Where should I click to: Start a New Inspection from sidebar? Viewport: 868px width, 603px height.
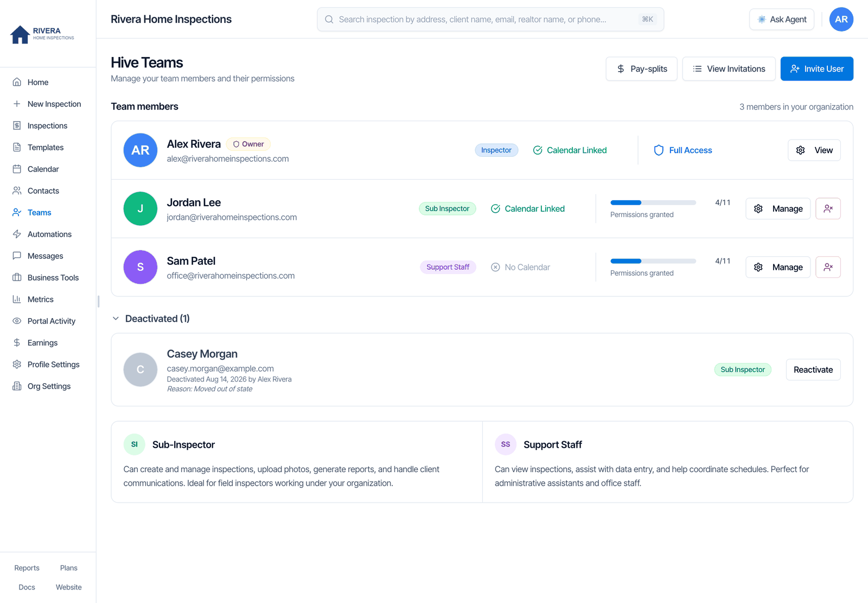click(48, 104)
